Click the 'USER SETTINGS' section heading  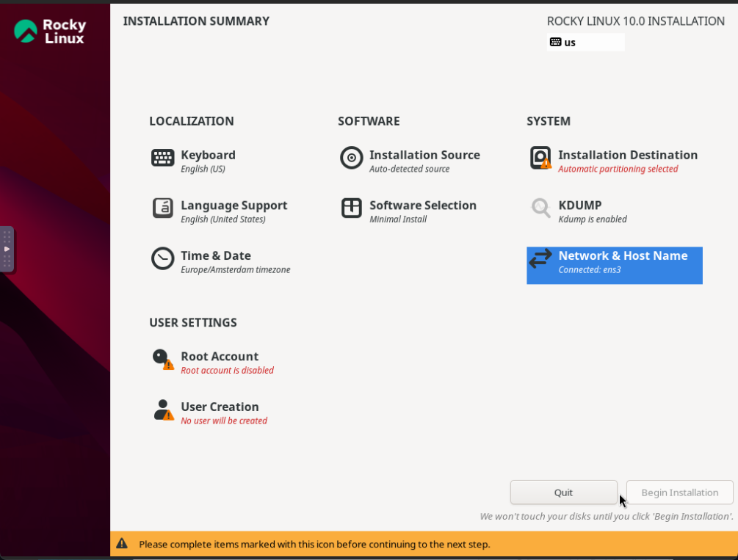pos(193,322)
